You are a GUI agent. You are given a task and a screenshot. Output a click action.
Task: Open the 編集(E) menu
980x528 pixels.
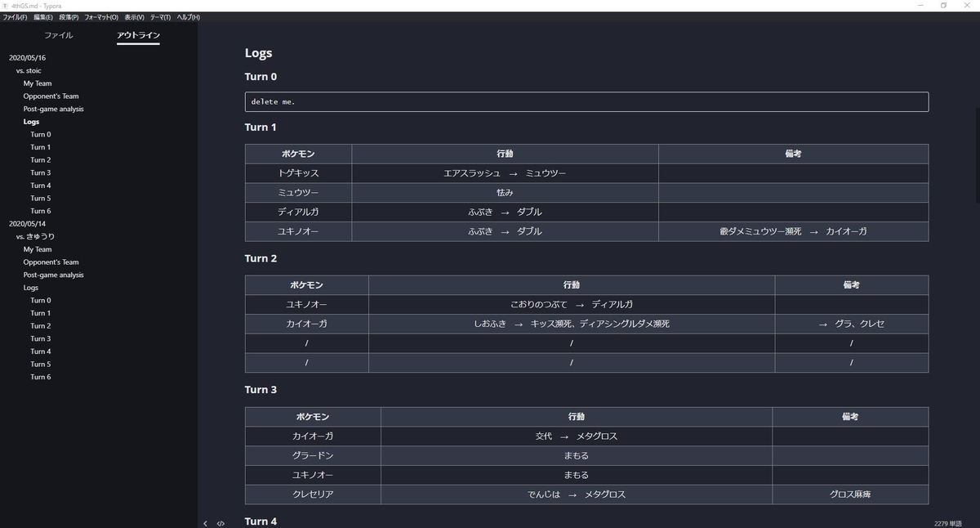pos(43,17)
